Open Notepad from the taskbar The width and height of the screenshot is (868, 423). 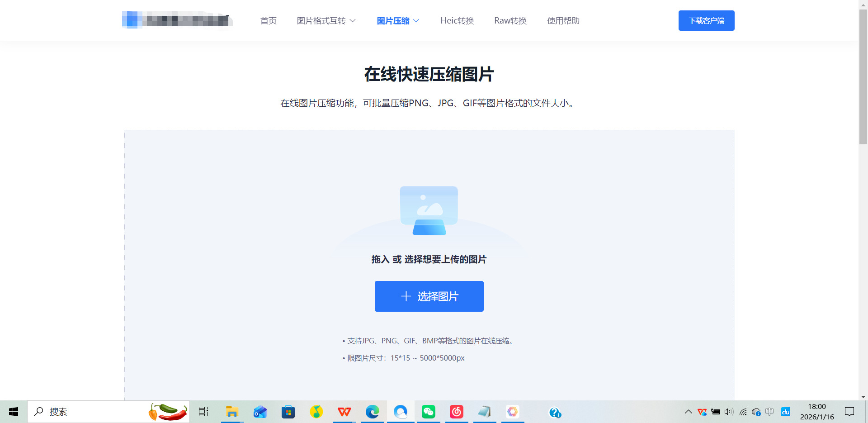point(484,412)
